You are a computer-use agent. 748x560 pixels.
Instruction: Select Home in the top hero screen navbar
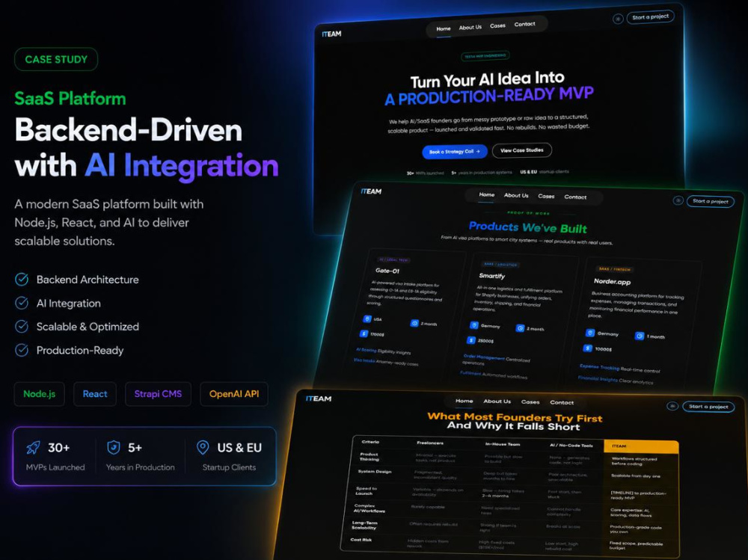coord(443,28)
